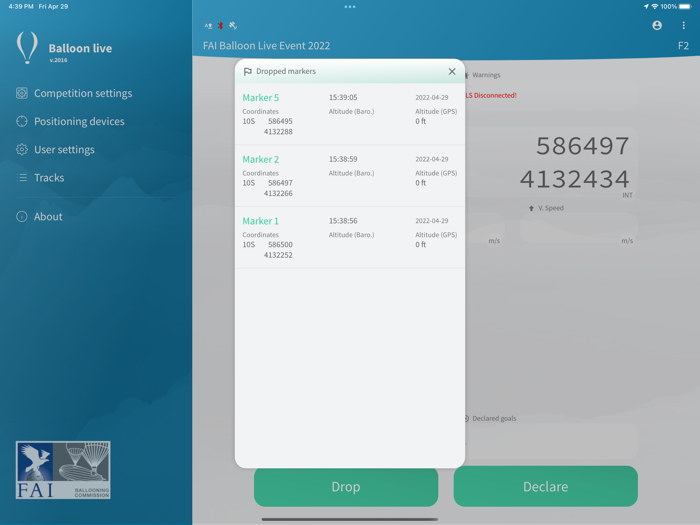Click the FAI Balloon Live Event 2022 title
Screen dimensions: 700x525
click(267, 46)
